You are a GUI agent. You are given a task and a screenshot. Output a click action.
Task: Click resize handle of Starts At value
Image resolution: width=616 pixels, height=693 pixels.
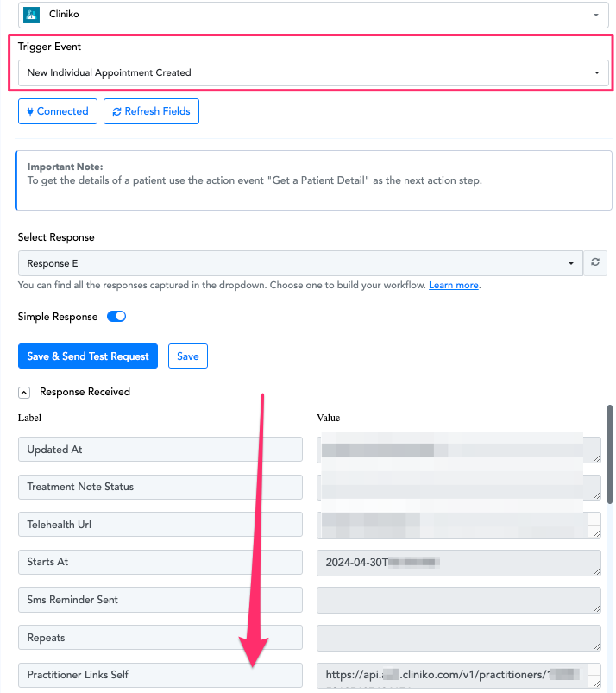pyautogui.click(x=596, y=571)
